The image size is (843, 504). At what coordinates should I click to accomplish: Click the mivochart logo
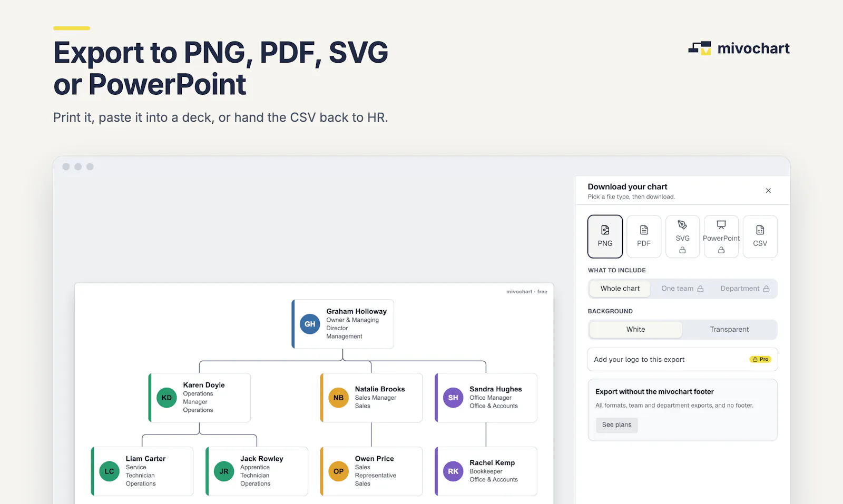pyautogui.click(x=739, y=48)
